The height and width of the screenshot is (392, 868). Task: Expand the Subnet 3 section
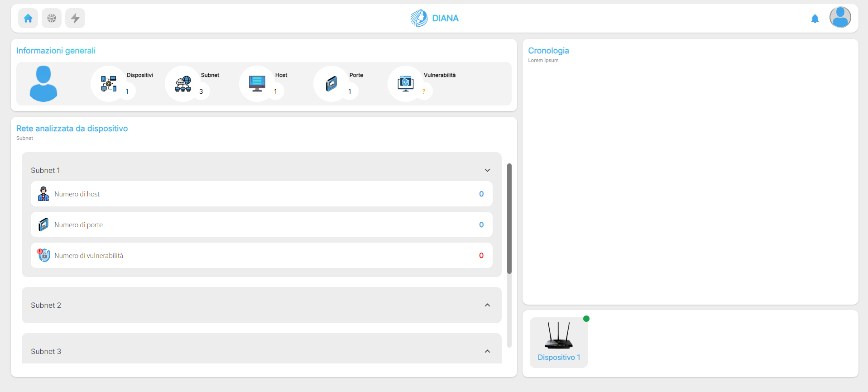487,351
